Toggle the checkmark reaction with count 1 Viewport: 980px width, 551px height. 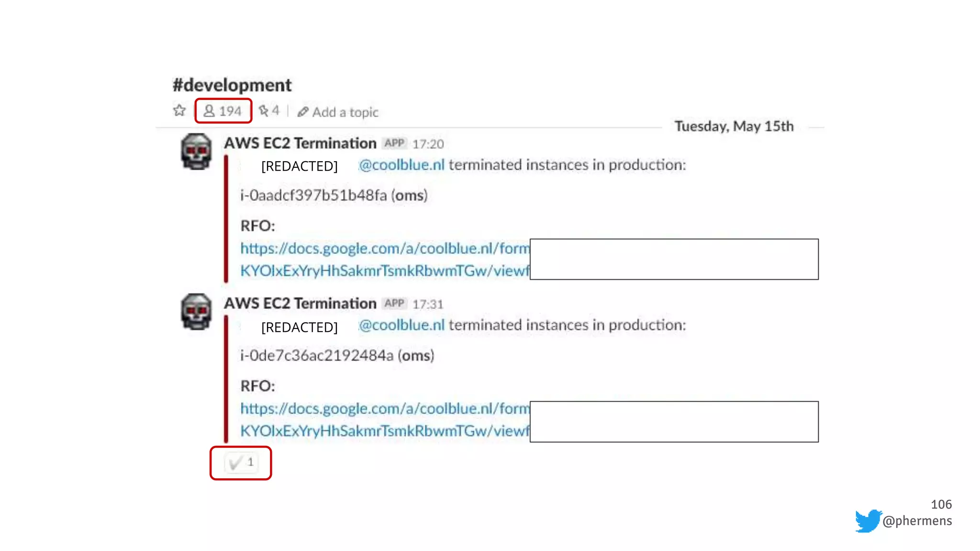click(241, 463)
